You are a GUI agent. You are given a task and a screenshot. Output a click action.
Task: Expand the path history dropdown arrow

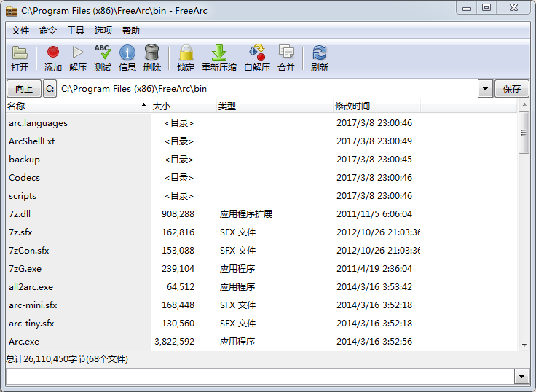pos(485,89)
